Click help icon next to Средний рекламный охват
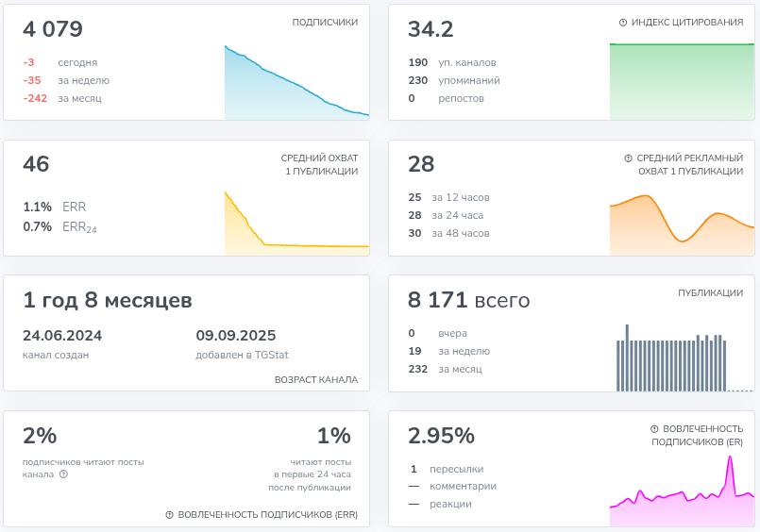Image resolution: width=760 pixels, height=532 pixels. pos(628,158)
